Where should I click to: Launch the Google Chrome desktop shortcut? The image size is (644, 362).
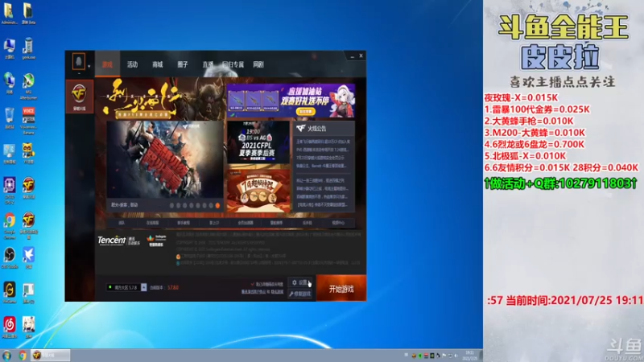(x=9, y=225)
